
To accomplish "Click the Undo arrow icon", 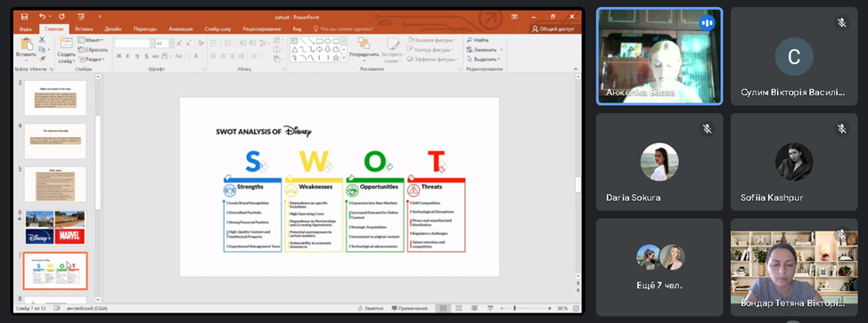I will pyautogui.click(x=43, y=17).
